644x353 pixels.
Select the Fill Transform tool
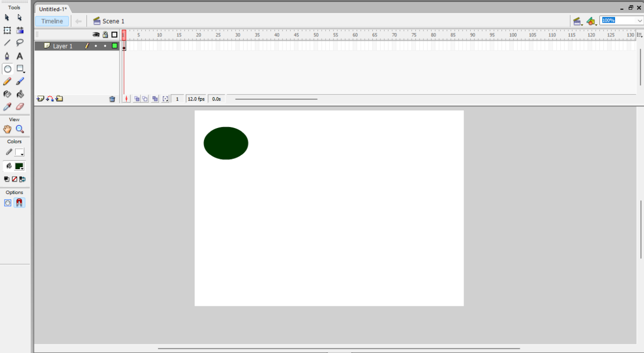point(20,30)
